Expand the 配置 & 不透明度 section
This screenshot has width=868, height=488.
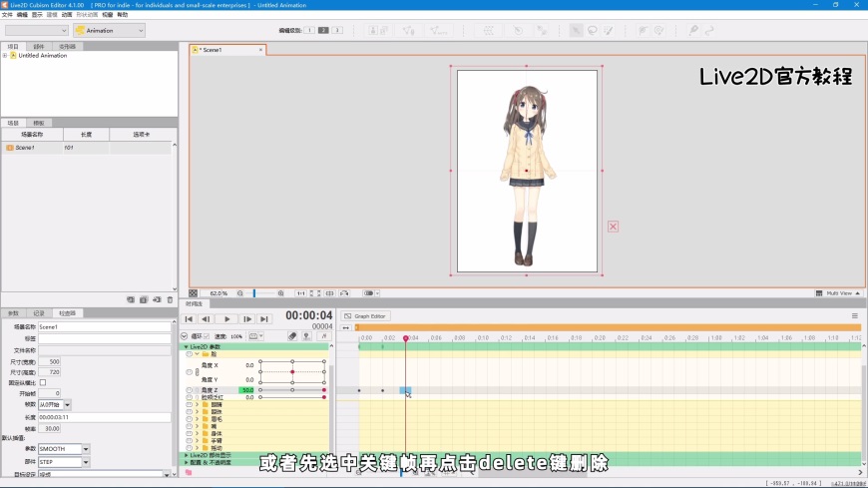(x=186, y=462)
